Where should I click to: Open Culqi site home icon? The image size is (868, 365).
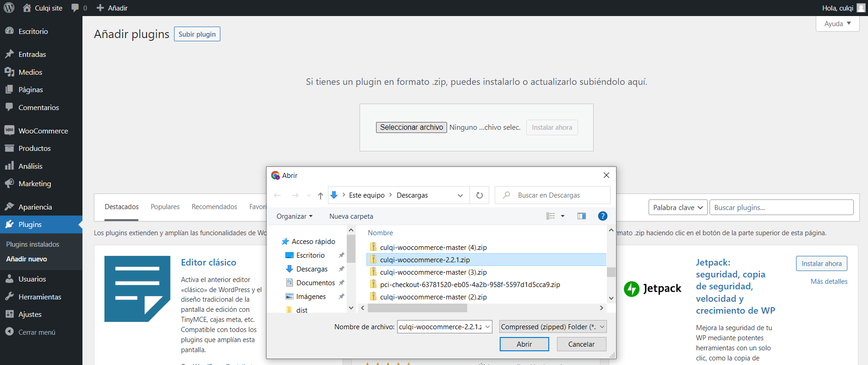coord(27,8)
